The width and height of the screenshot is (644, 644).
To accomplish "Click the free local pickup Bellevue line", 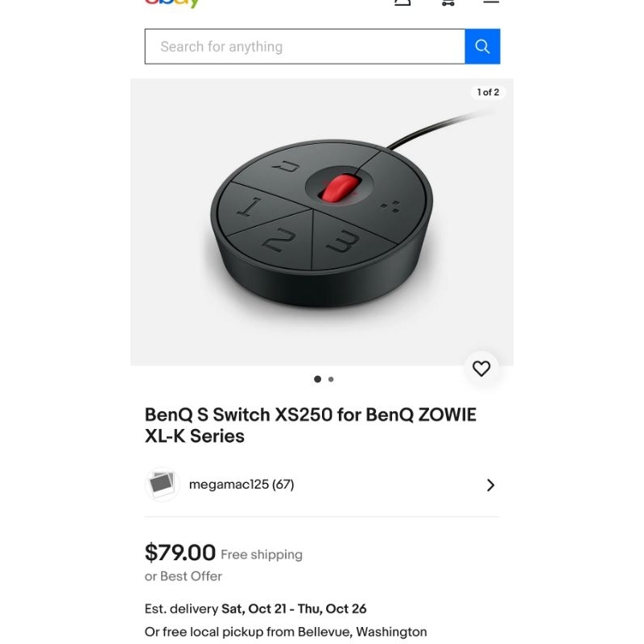I will [286, 632].
